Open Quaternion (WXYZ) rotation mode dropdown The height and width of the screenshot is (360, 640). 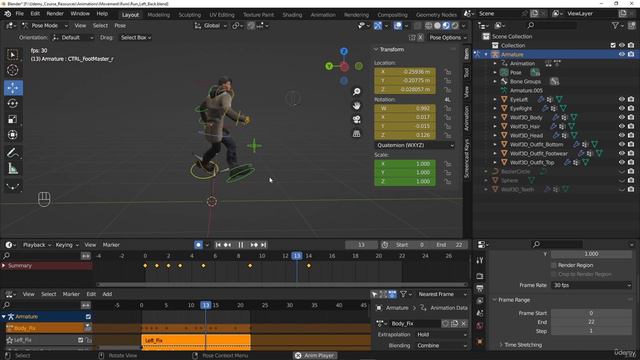pyautogui.click(x=415, y=145)
